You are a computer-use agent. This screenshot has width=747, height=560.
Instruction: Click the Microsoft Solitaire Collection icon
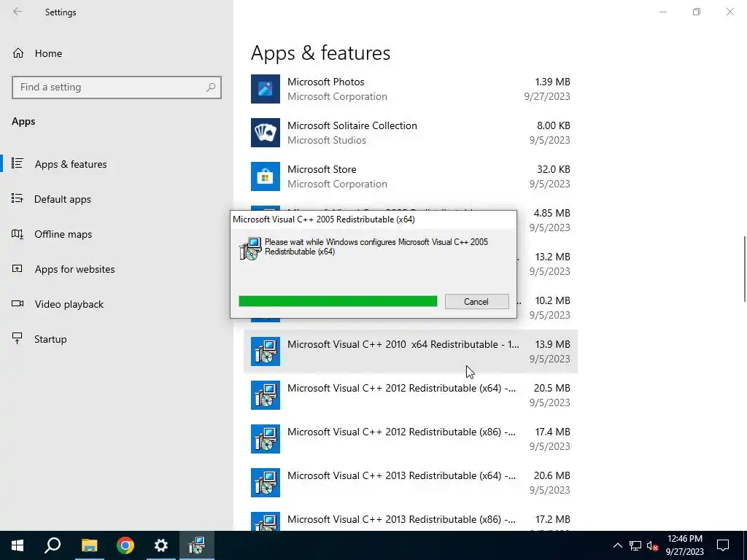266,133
